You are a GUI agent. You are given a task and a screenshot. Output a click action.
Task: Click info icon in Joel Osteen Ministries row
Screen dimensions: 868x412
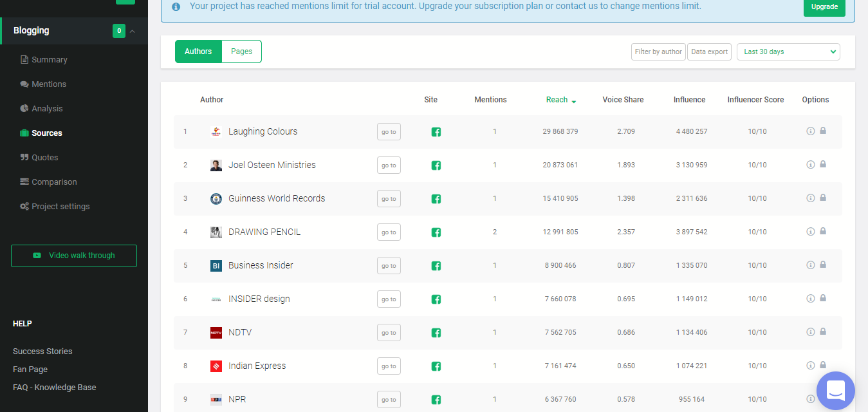(810, 164)
